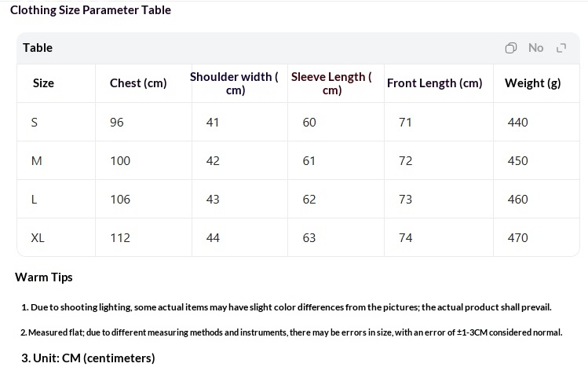Click the Clothing Size Parameter Table title
The image size is (588, 378).
pos(90,10)
